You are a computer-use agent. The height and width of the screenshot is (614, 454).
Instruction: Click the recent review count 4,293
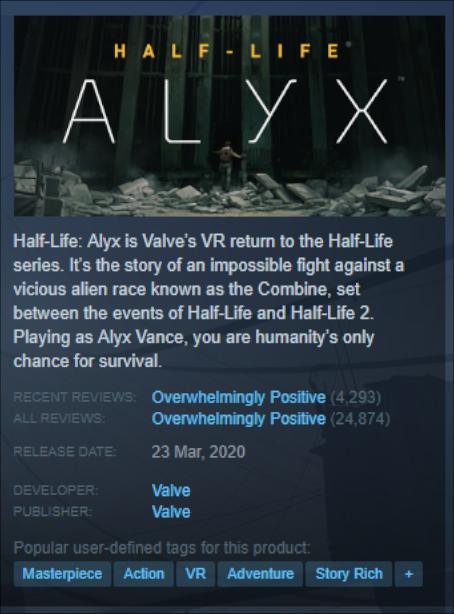point(356,397)
